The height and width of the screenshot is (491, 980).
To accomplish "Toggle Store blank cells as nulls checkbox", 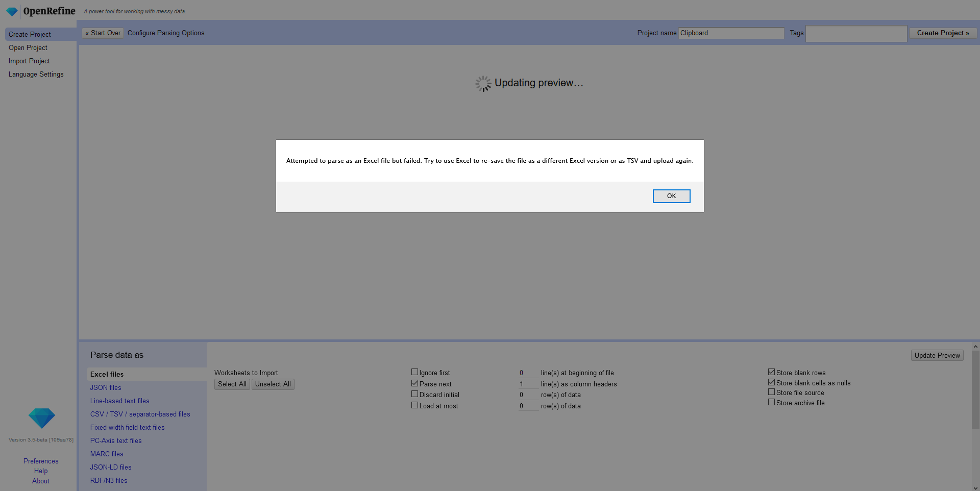I will pos(772,382).
